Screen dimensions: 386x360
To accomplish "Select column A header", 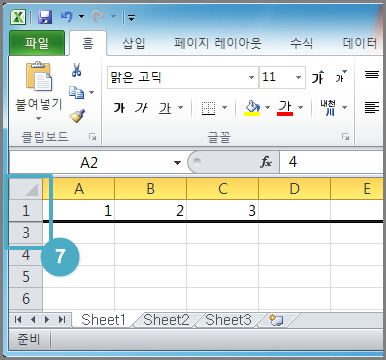I will coord(79,189).
